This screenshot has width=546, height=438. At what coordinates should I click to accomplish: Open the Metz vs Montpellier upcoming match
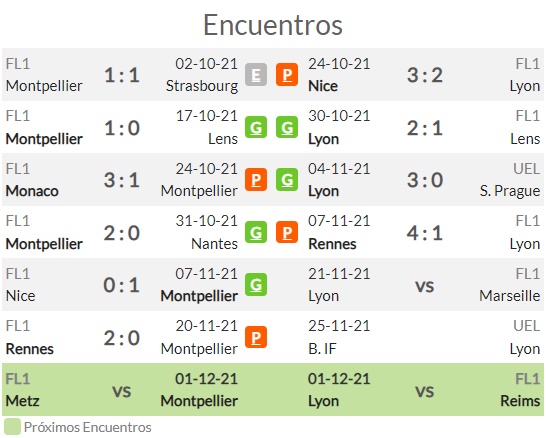coord(122,390)
